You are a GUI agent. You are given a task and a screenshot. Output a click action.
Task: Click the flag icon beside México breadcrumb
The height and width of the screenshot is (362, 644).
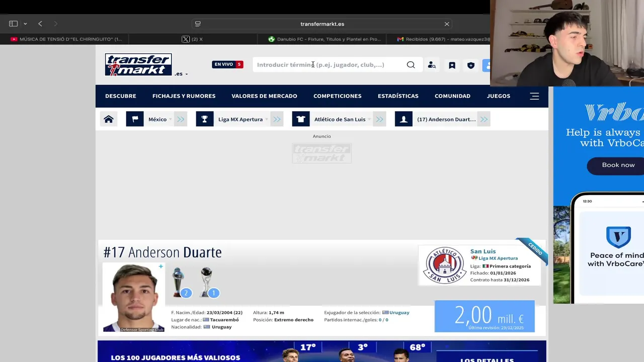click(x=135, y=119)
